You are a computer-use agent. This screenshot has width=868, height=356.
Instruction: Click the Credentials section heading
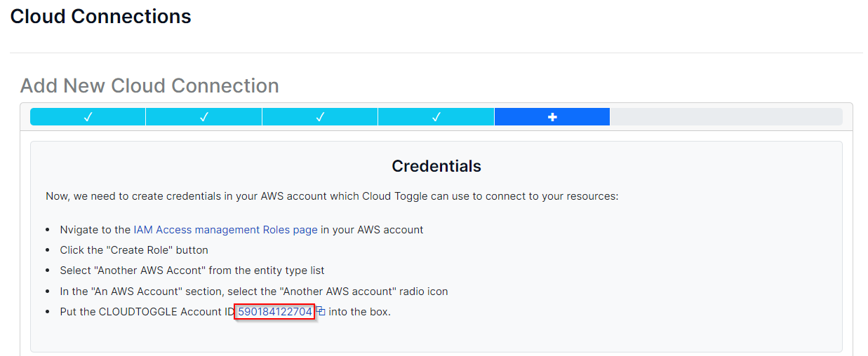[436, 166]
